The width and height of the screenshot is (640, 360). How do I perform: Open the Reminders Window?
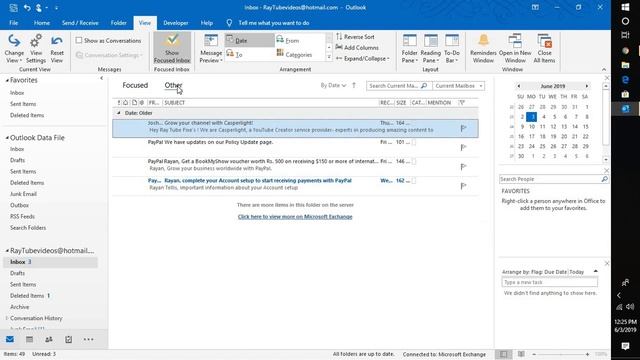[x=483, y=49]
